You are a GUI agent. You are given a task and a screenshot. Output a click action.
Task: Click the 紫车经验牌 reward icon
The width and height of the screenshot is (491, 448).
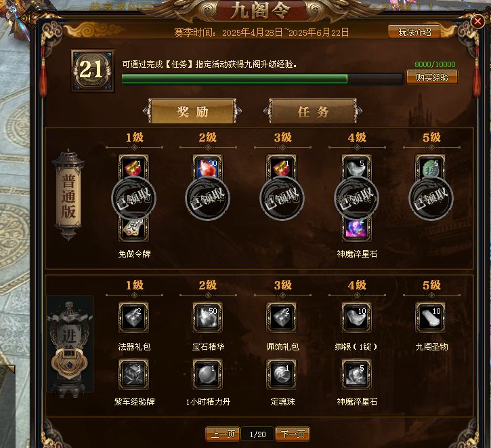pyautogui.click(x=133, y=373)
